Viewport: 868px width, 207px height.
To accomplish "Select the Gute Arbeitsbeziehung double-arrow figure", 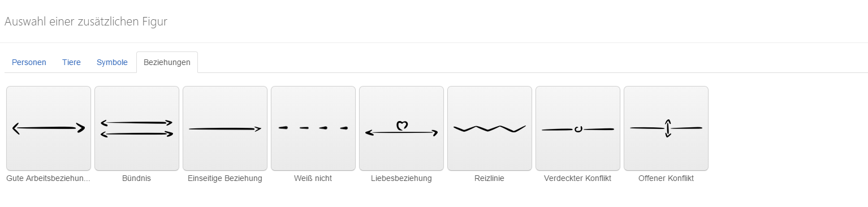I will coord(49,128).
